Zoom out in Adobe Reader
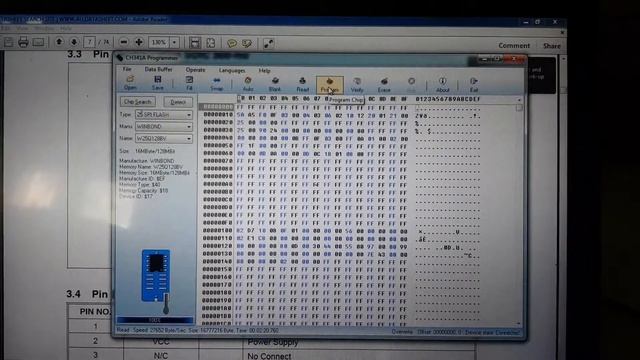The width and height of the screenshot is (640, 360). [124, 42]
